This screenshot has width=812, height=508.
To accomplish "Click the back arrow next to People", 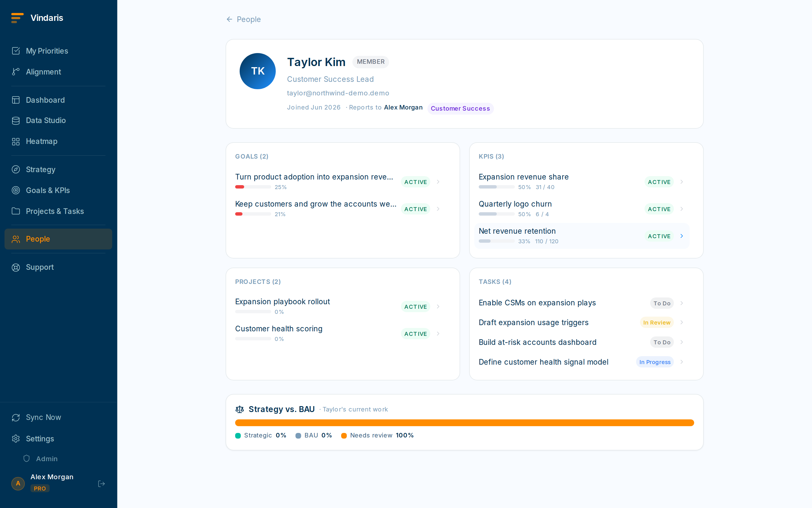I will tap(229, 19).
